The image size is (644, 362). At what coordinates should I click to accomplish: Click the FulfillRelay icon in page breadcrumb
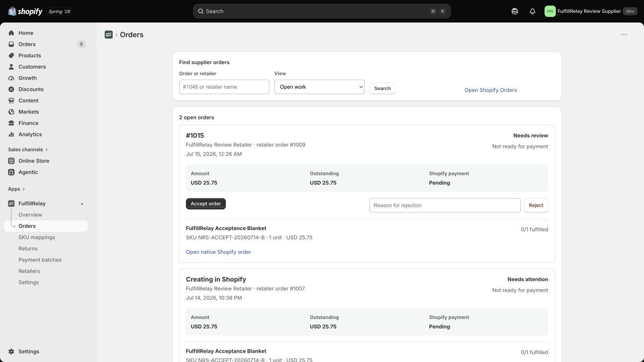point(109,35)
